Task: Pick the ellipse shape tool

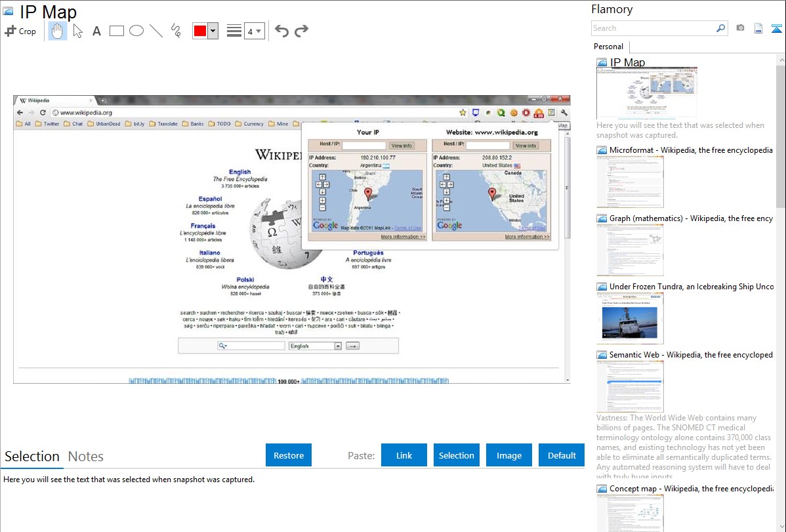Action: (136, 31)
